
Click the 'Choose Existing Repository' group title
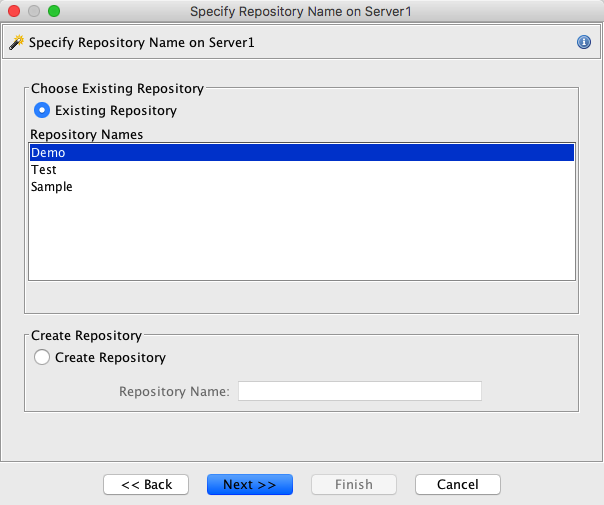(117, 88)
